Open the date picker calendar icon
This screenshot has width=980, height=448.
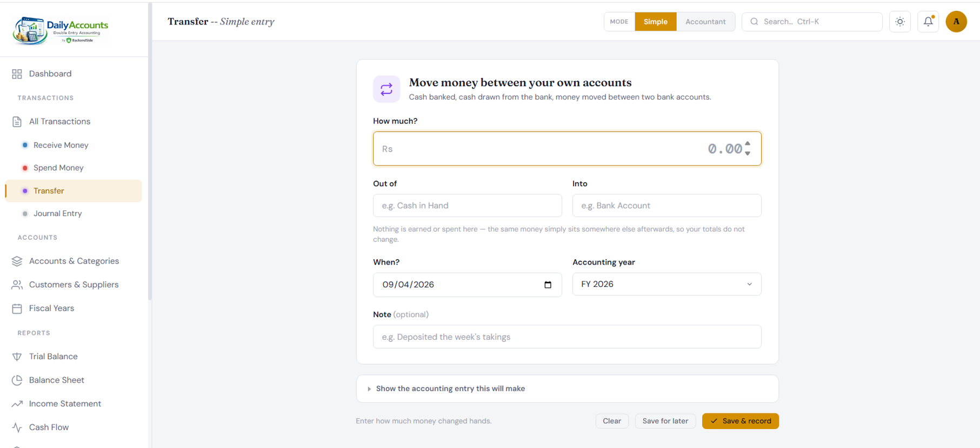(548, 285)
